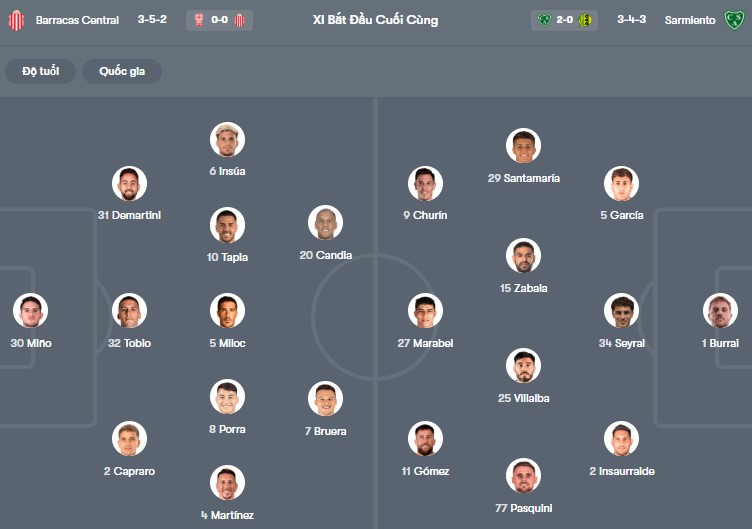752x529 pixels.
Task: Click Churín's player avatar
Action: 425,184
